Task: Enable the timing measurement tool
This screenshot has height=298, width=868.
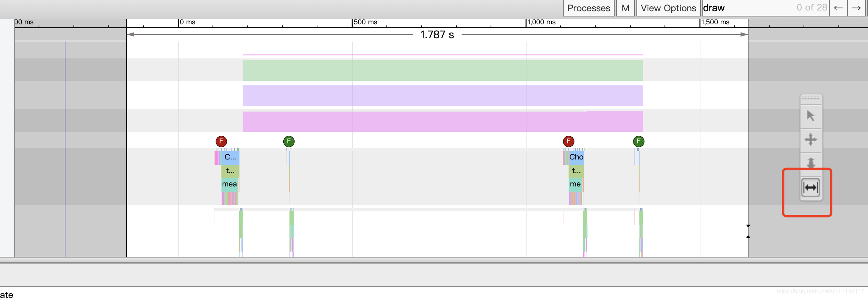Action: (x=811, y=187)
